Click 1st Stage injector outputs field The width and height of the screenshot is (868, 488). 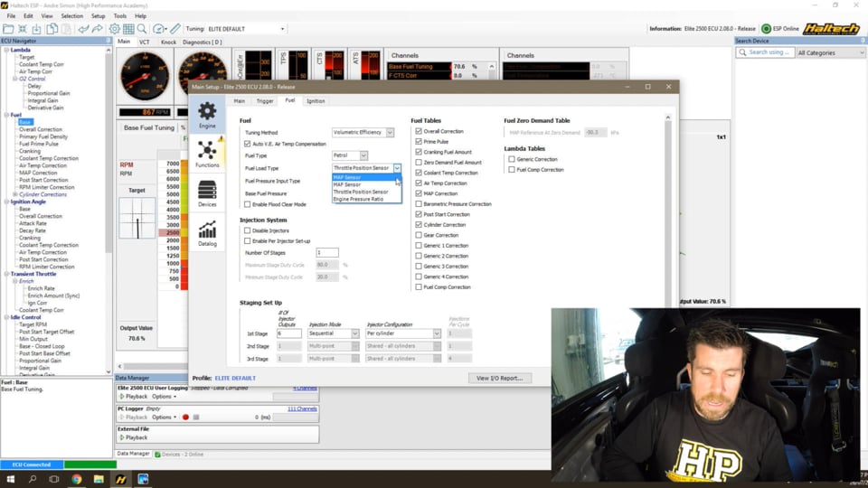289,333
